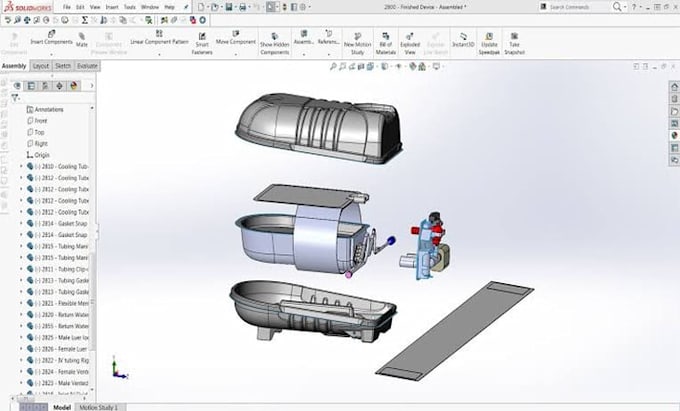
Task: Open the Insert menu
Action: (x=112, y=7)
